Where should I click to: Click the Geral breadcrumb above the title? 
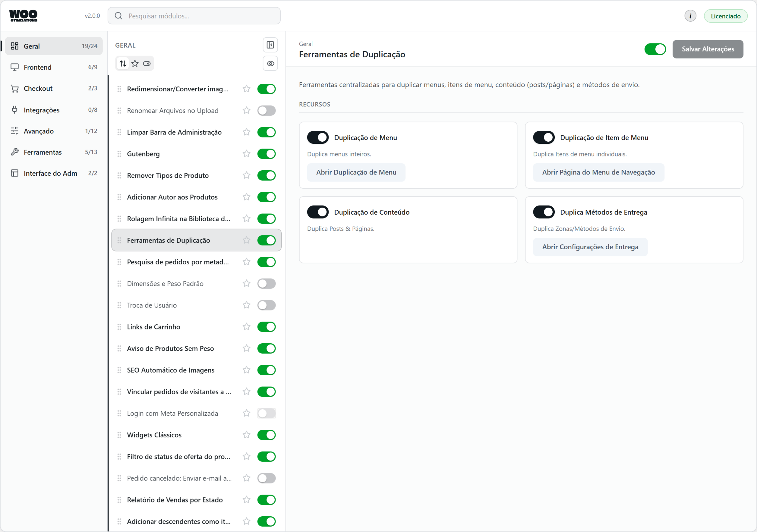pyautogui.click(x=305, y=44)
